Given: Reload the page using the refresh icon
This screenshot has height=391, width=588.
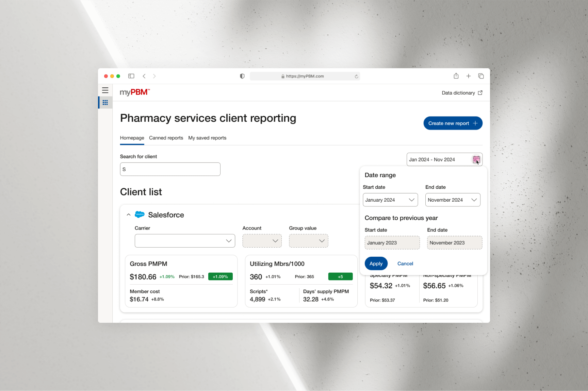Looking at the screenshot, I should 356,76.
